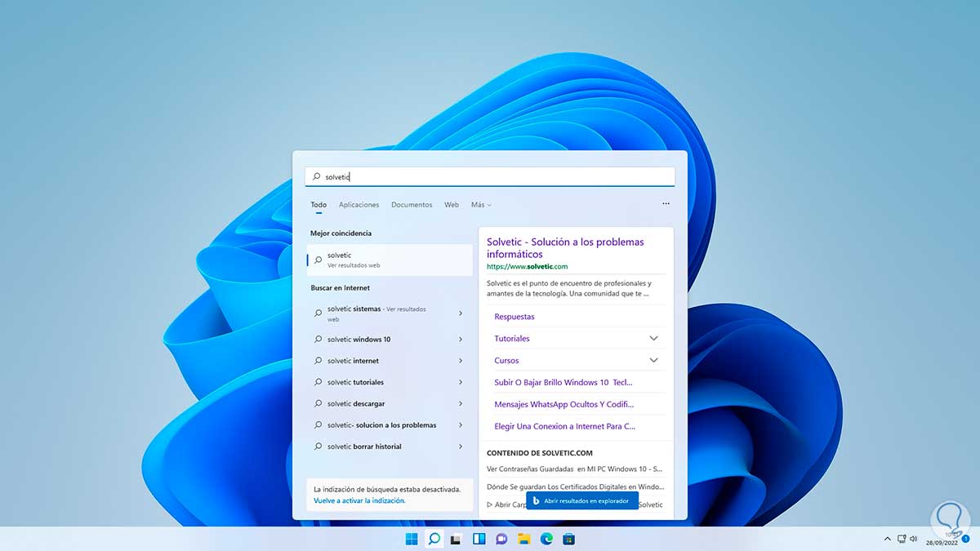This screenshot has width=980, height=551.
Task: Switch to the Documentos tab
Action: pos(412,205)
